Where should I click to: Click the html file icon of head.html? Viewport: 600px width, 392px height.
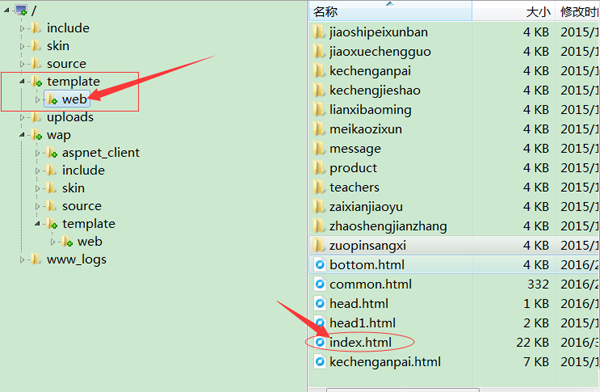[x=320, y=304]
